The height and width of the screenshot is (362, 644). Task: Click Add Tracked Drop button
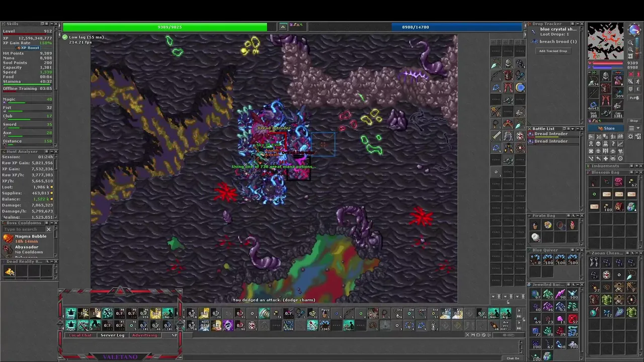point(553,51)
